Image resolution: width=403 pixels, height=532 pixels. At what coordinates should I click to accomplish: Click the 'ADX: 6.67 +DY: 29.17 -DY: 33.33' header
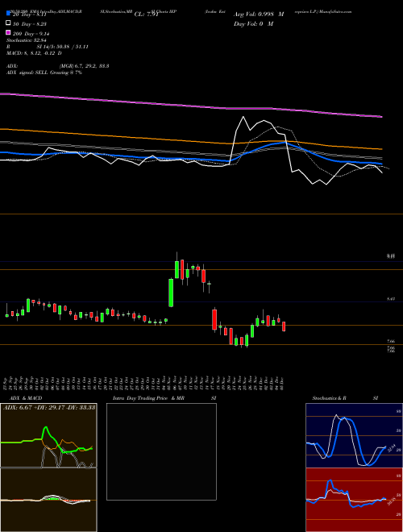[49, 407]
